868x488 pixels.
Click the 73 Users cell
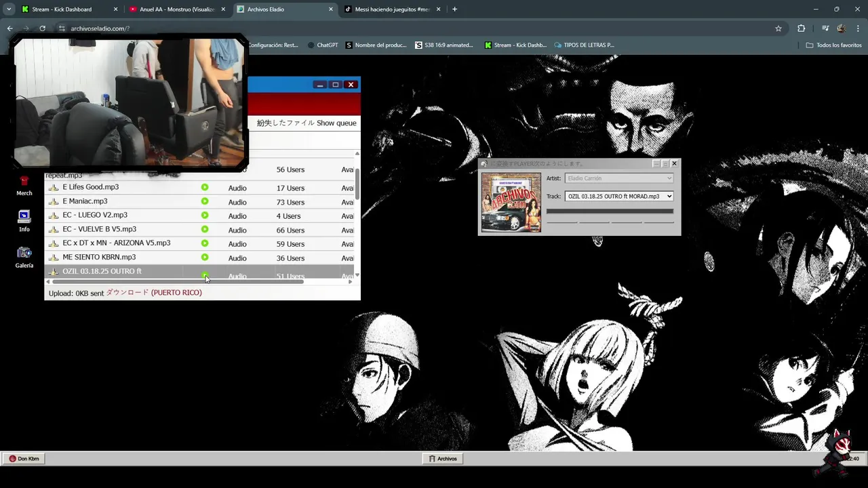tap(290, 202)
